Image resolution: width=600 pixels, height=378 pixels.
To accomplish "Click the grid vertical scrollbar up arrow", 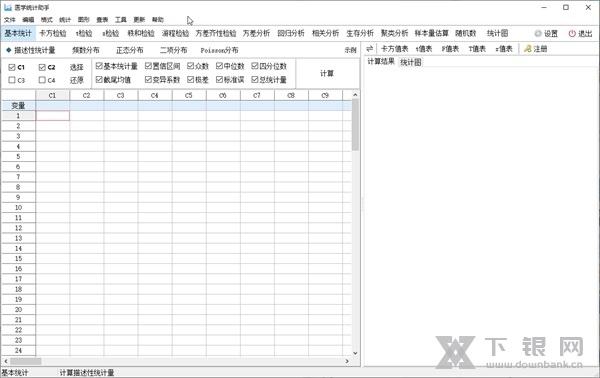I will click(355, 94).
